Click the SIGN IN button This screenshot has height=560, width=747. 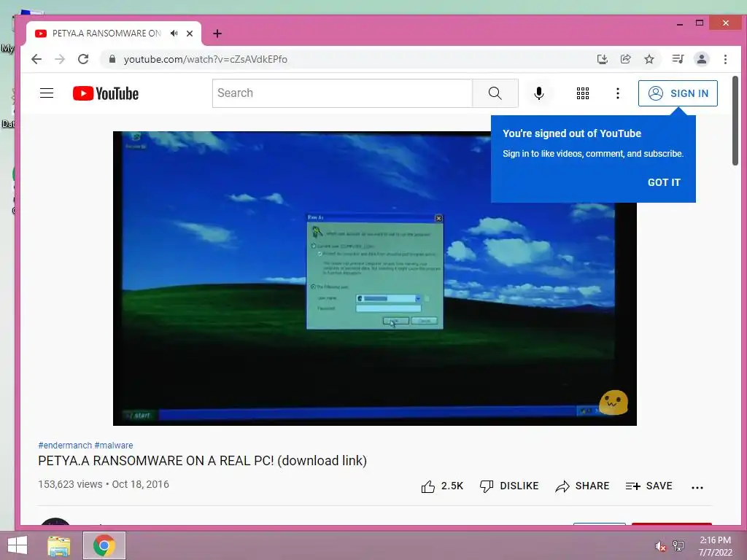click(x=678, y=93)
